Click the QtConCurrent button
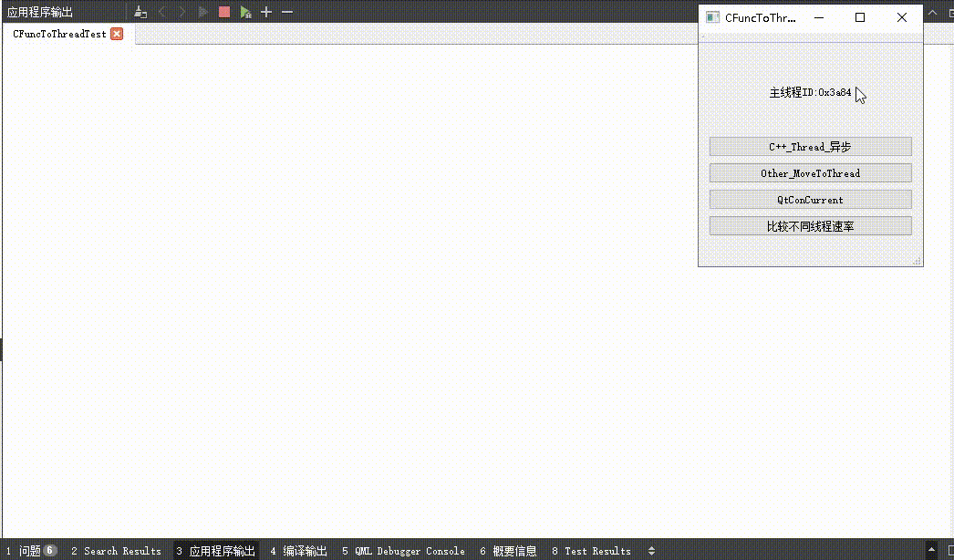954x560 pixels. pyautogui.click(x=811, y=200)
